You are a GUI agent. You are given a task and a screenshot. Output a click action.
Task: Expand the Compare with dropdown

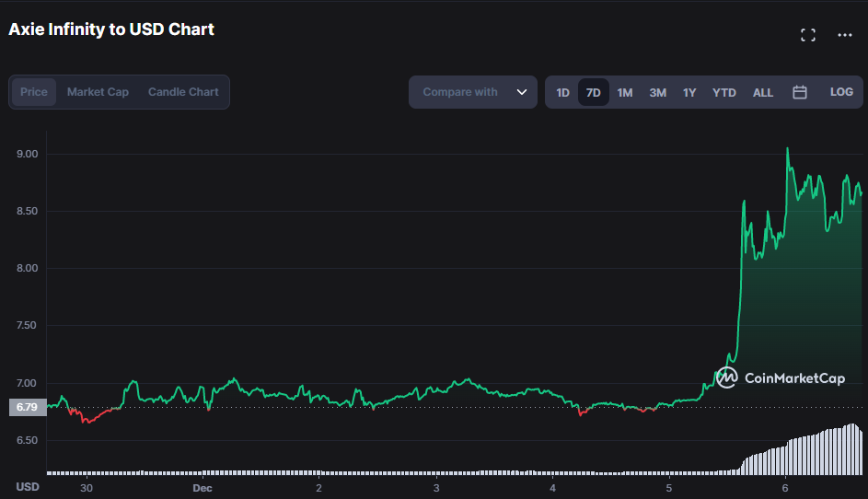(x=473, y=92)
